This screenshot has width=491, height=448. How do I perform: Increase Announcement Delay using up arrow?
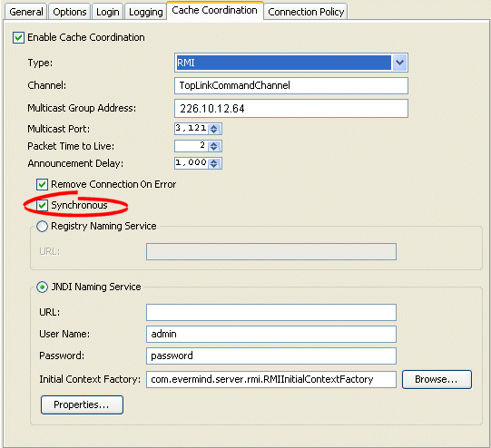pyautogui.click(x=214, y=161)
